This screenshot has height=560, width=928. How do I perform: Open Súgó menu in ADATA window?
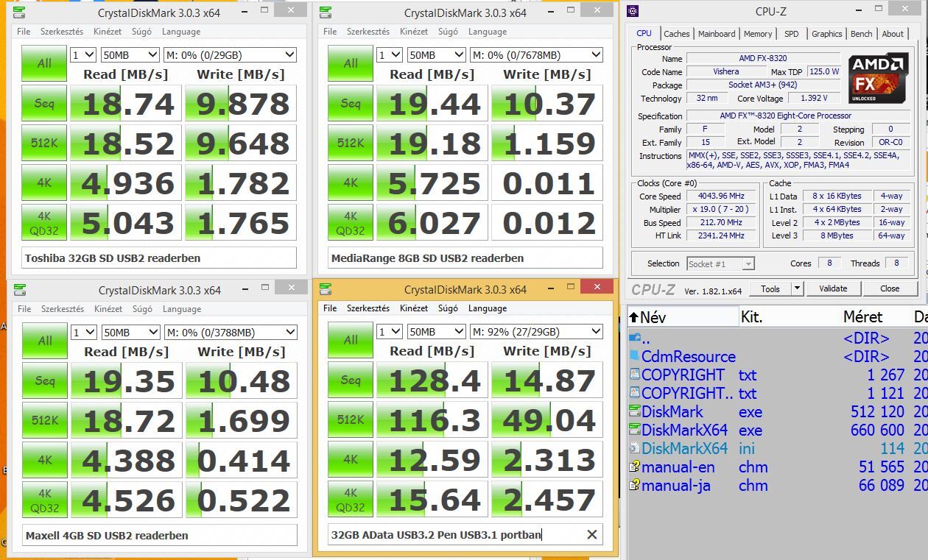coord(448,308)
